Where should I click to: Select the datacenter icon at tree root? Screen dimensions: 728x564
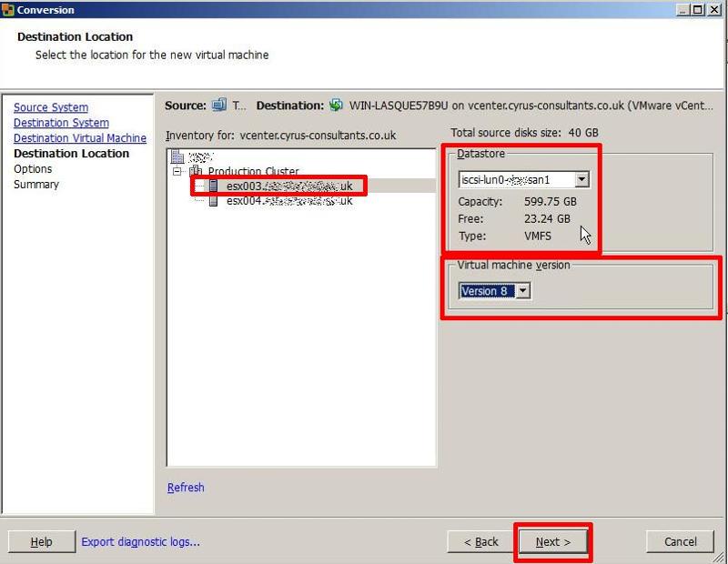[177, 156]
